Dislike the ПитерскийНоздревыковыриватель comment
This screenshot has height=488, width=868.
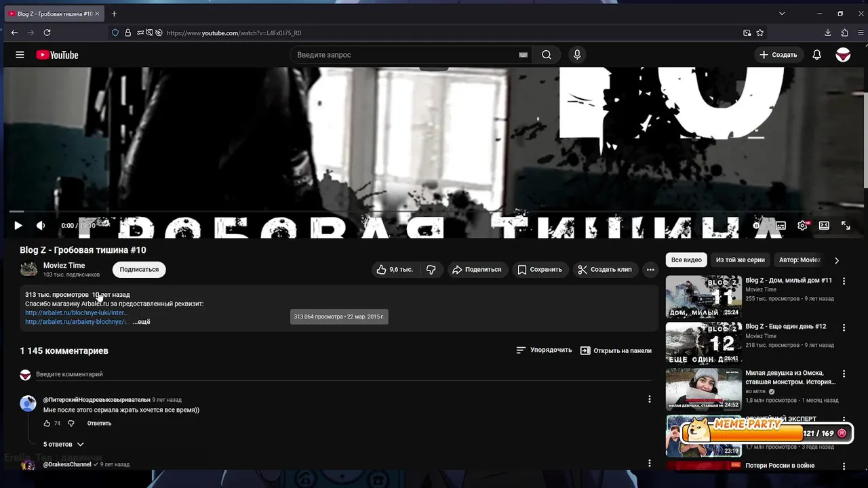71,424
